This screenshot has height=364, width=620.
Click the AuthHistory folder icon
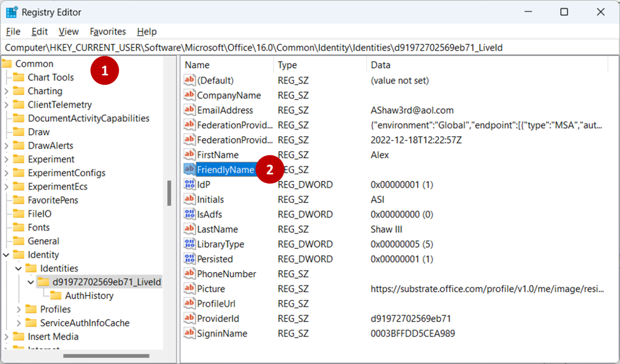[56, 295]
